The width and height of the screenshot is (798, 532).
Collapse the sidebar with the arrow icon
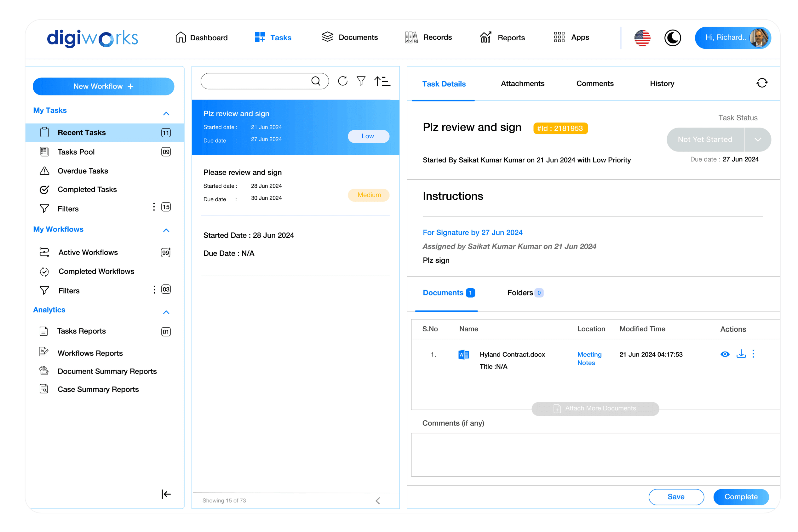[166, 494]
